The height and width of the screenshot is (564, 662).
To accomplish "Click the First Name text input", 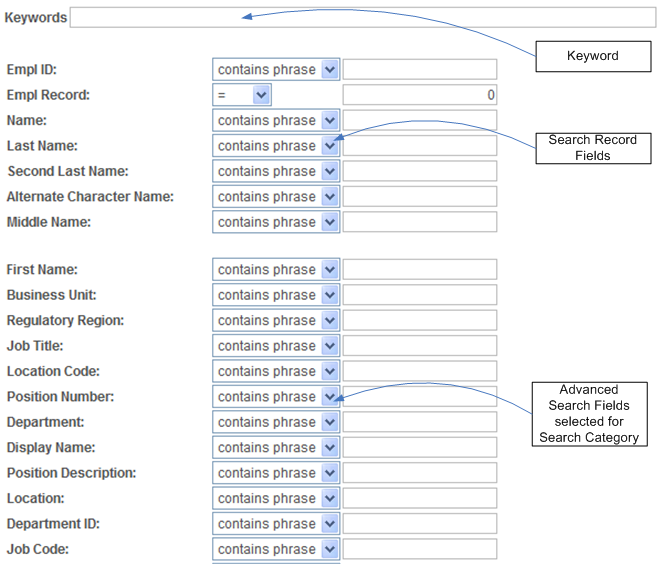I will [419, 270].
